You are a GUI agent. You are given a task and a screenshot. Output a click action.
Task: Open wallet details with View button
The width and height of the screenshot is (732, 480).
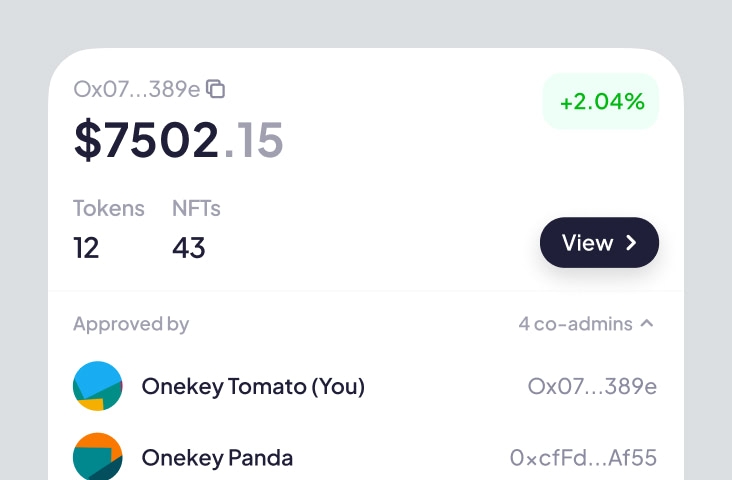pyautogui.click(x=599, y=242)
